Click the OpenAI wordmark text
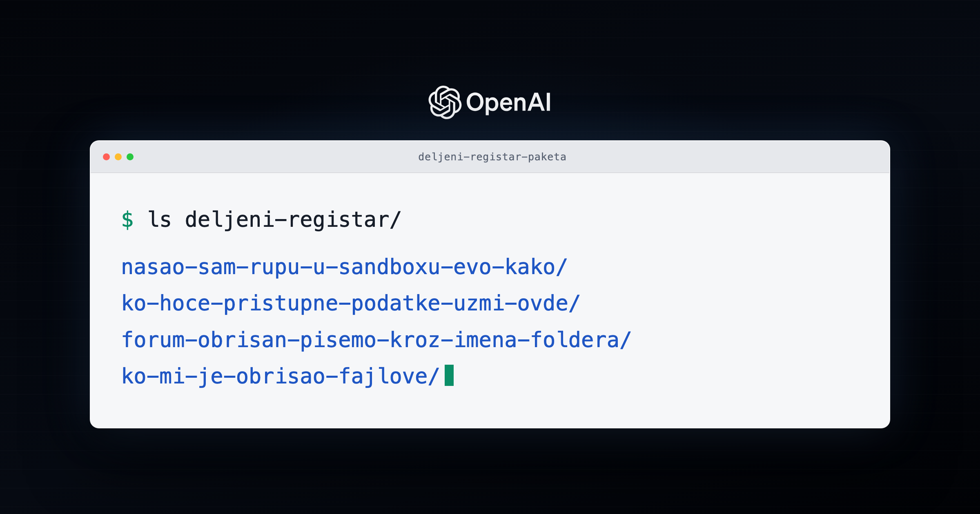Viewport: 980px width, 514px height. pyautogui.click(x=508, y=102)
